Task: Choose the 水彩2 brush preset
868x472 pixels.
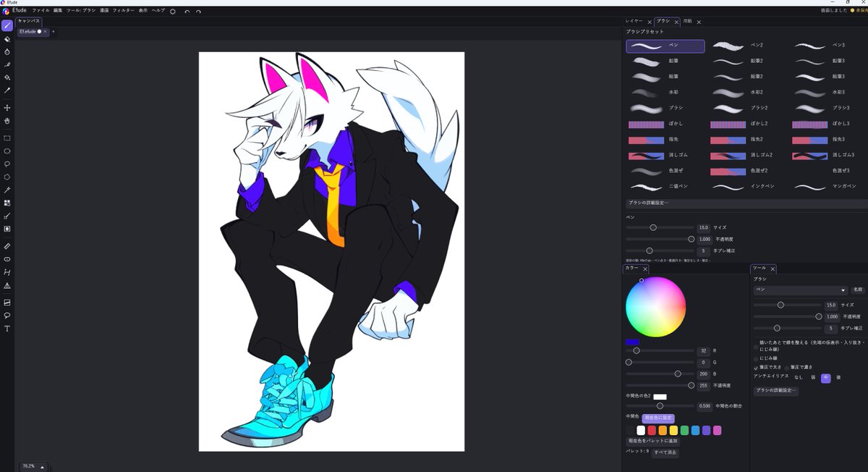Action: (749, 92)
